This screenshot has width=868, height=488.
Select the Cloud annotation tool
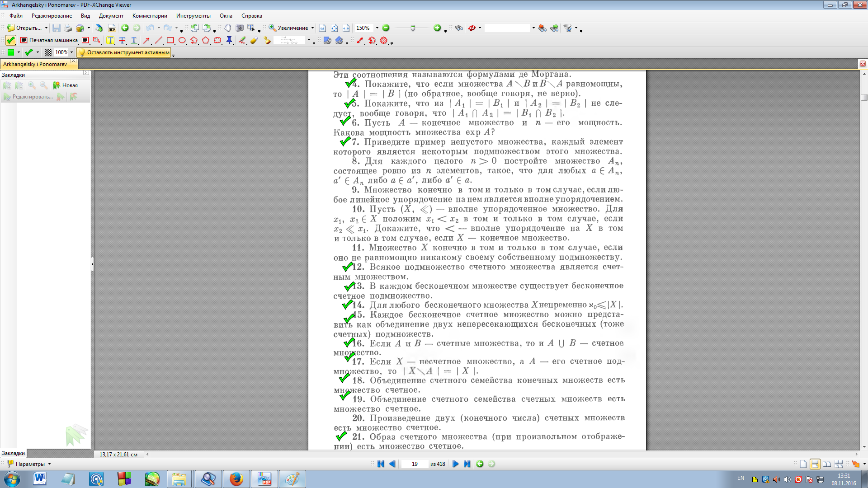217,40
